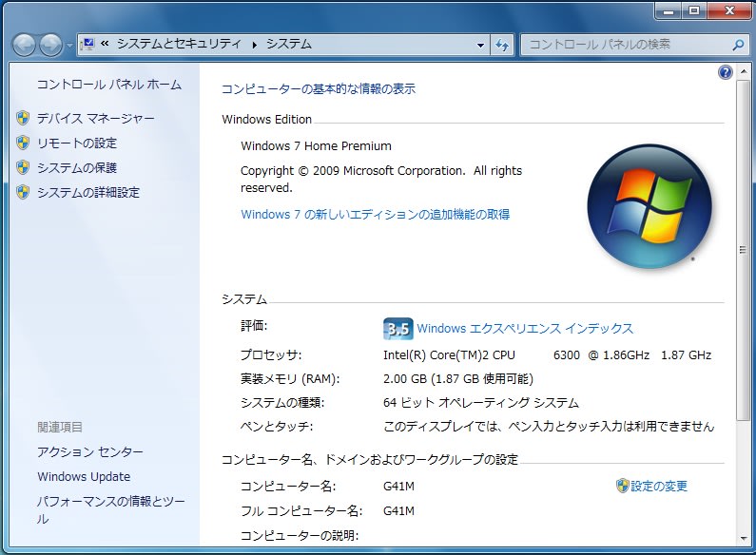The height and width of the screenshot is (555, 756).
Task: Click the vertical scrollbar thumb
Action: pos(743,249)
